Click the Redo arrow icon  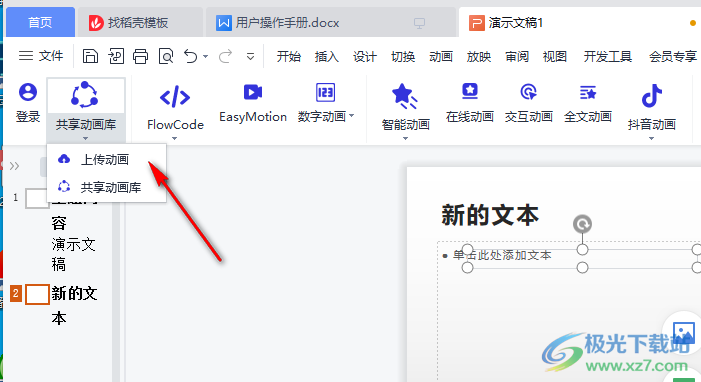point(225,56)
